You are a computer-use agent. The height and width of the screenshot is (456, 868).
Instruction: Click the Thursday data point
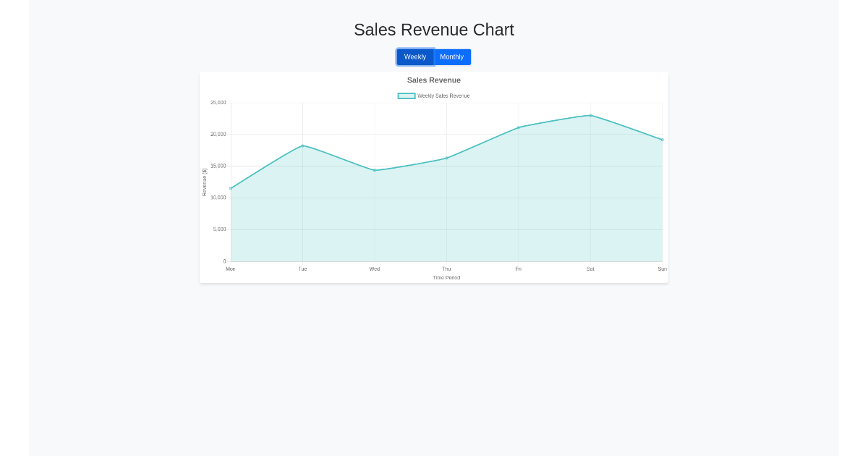click(x=446, y=157)
